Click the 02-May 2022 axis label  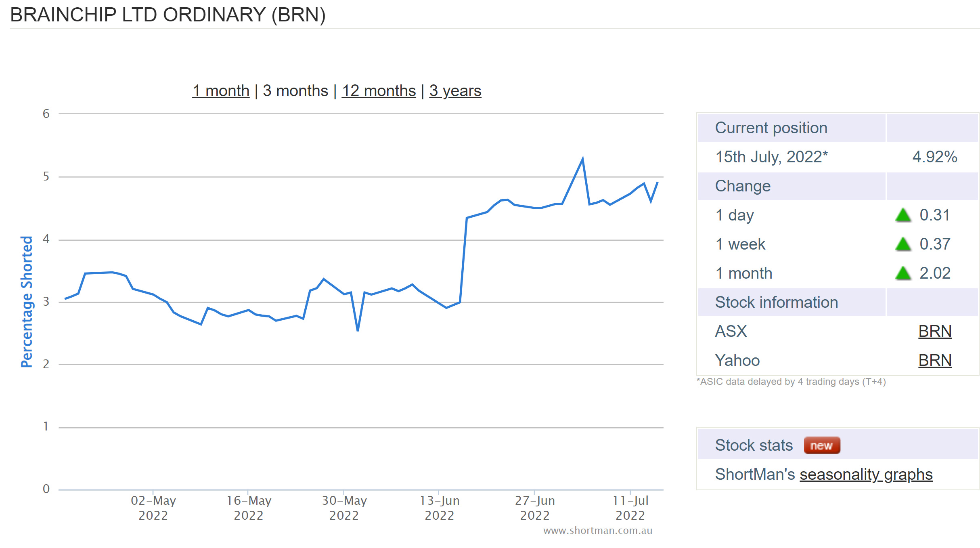click(153, 508)
